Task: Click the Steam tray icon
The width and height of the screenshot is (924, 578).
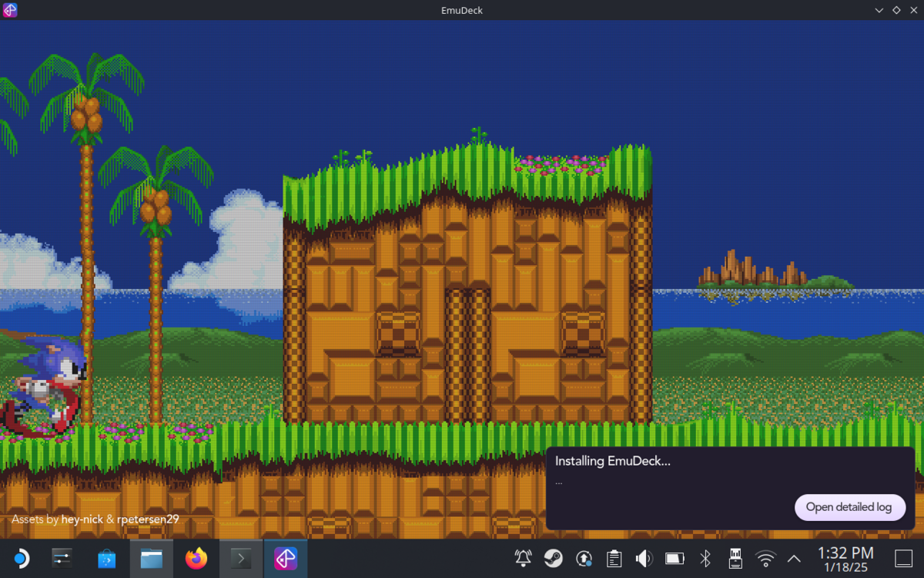Action: (x=553, y=559)
